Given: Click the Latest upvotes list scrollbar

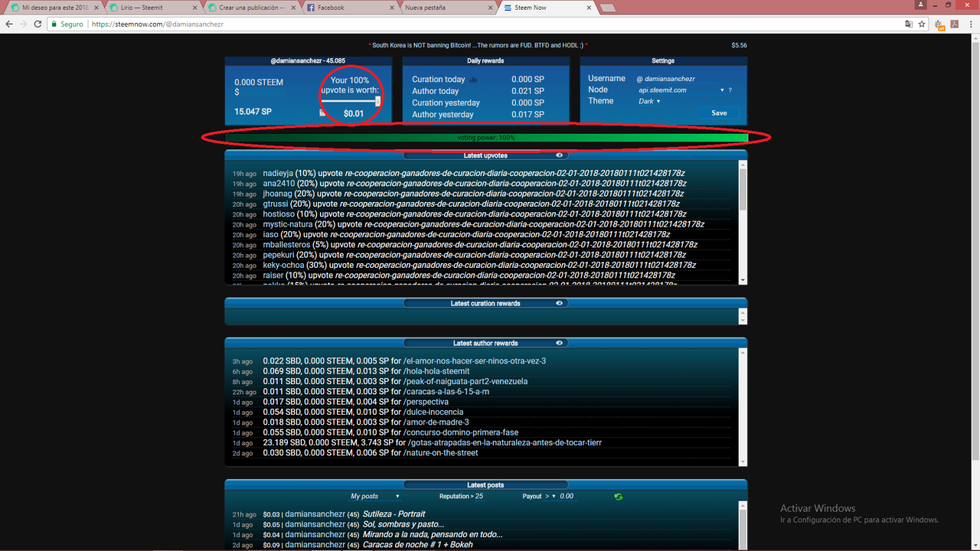Looking at the screenshot, I should (743, 223).
